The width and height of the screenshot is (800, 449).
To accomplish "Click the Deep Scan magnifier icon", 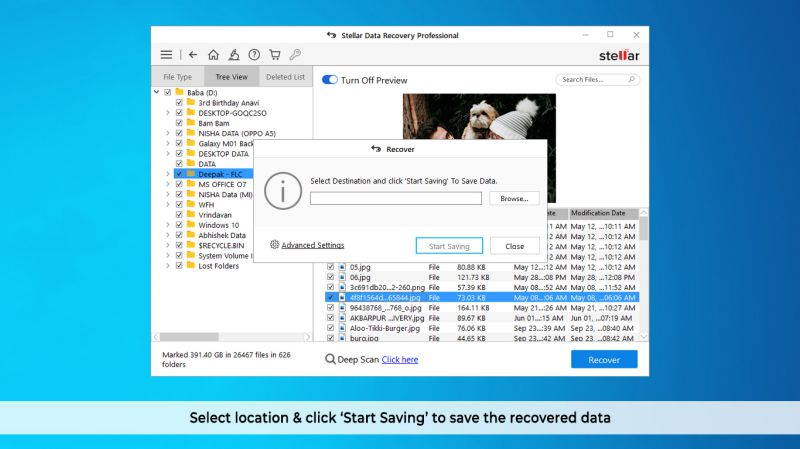I will 330,359.
